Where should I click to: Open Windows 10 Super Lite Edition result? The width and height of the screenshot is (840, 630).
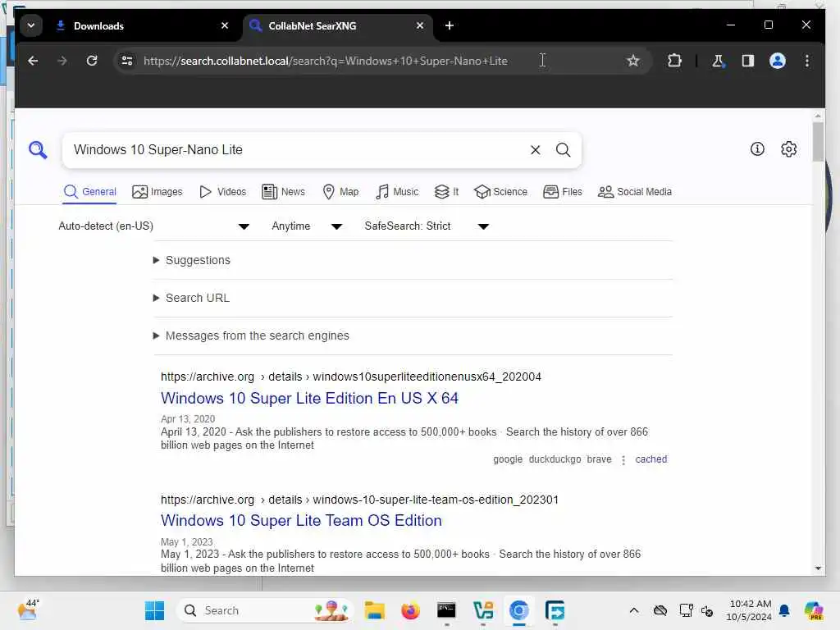(x=309, y=399)
